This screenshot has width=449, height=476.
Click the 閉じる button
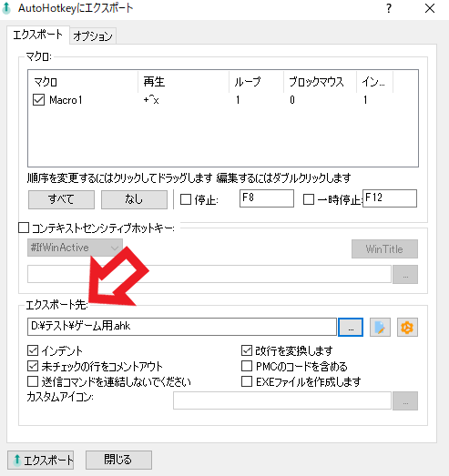point(118,460)
